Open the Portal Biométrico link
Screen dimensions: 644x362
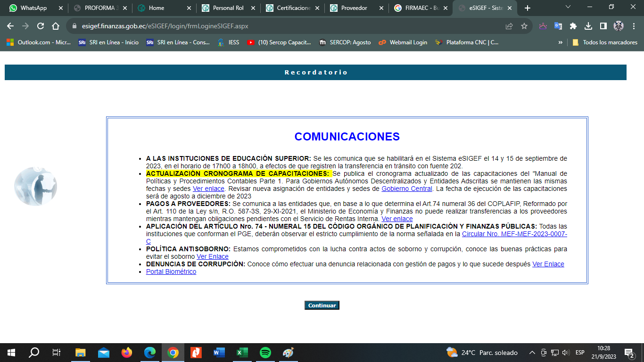(x=171, y=271)
